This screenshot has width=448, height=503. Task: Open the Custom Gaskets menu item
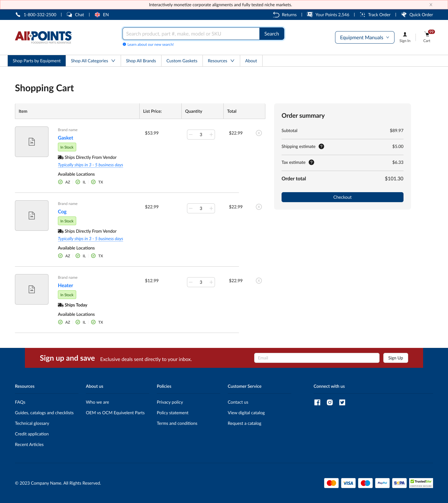coord(182,61)
